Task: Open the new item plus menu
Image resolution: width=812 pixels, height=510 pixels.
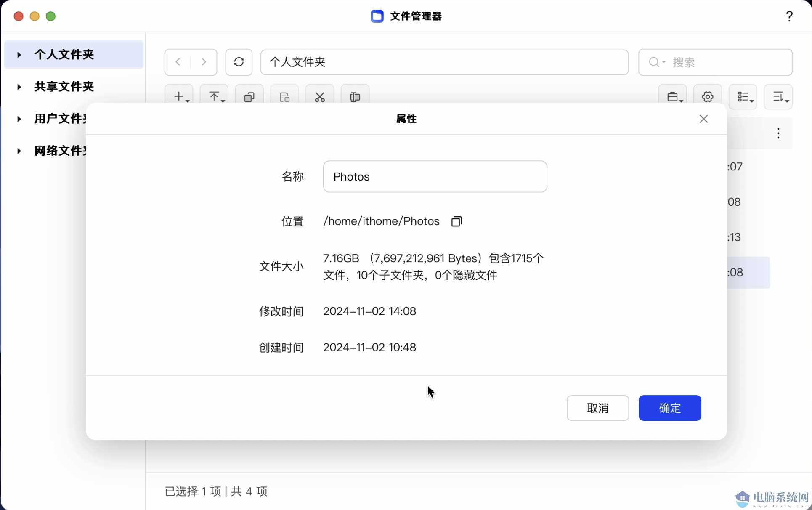Action: tap(179, 97)
